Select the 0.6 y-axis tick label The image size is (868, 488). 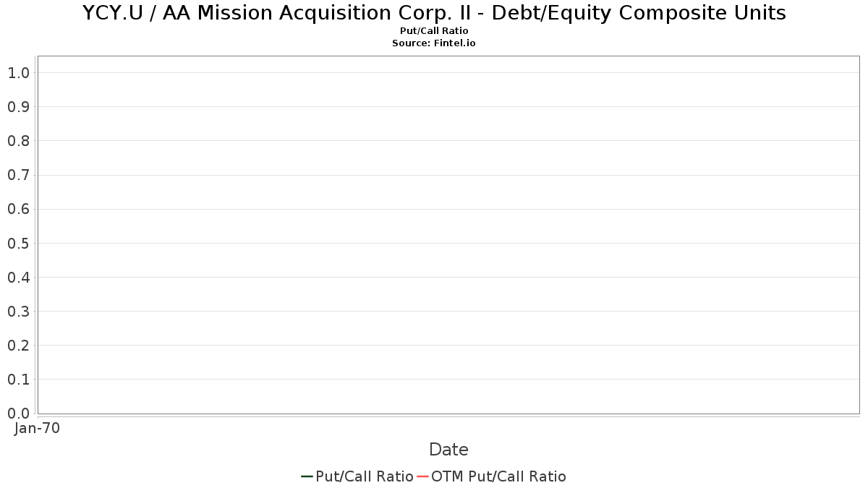(x=18, y=209)
